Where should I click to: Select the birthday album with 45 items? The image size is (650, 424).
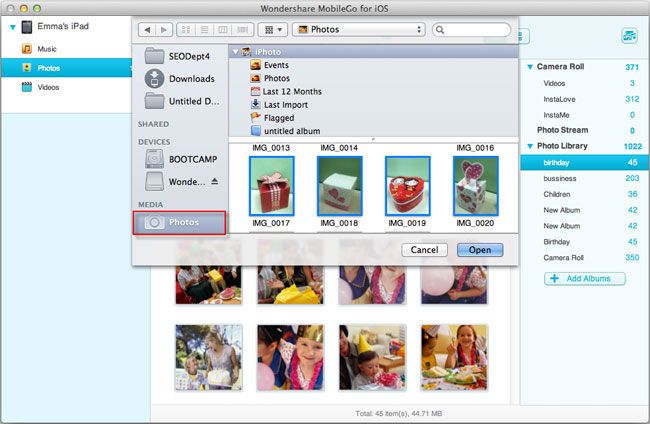[585, 162]
